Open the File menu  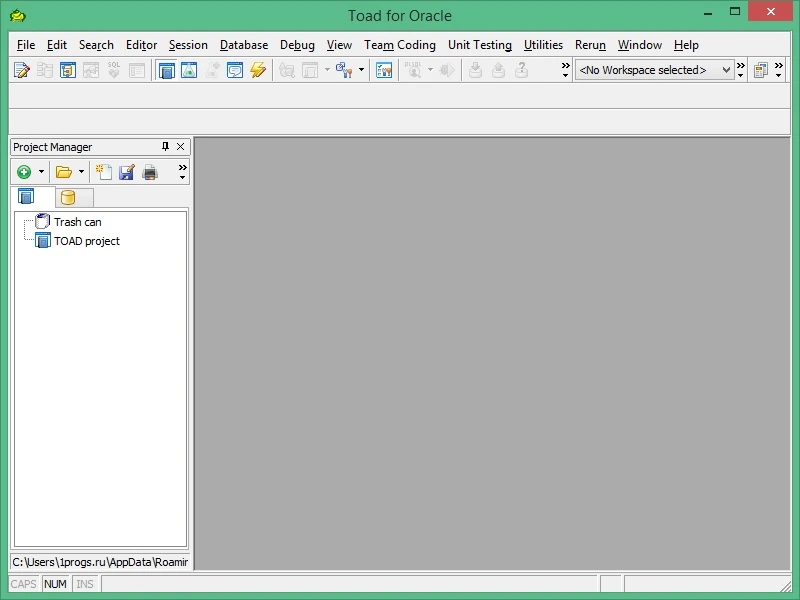[x=26, y=45]
